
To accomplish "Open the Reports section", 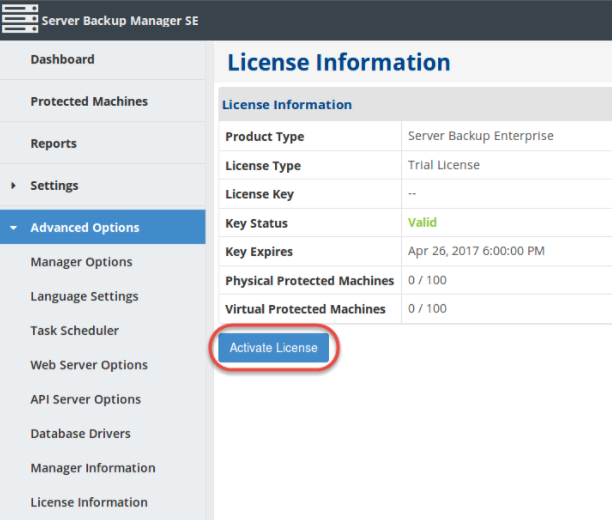I will coord(53,144).
